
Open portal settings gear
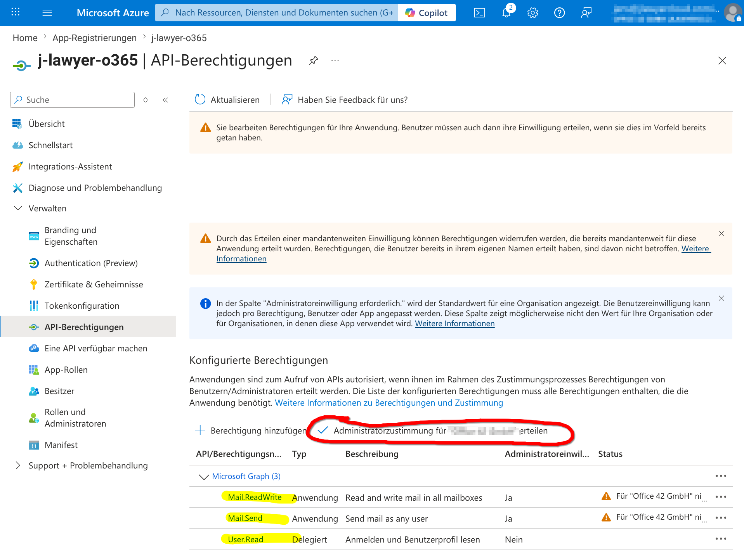533,13
